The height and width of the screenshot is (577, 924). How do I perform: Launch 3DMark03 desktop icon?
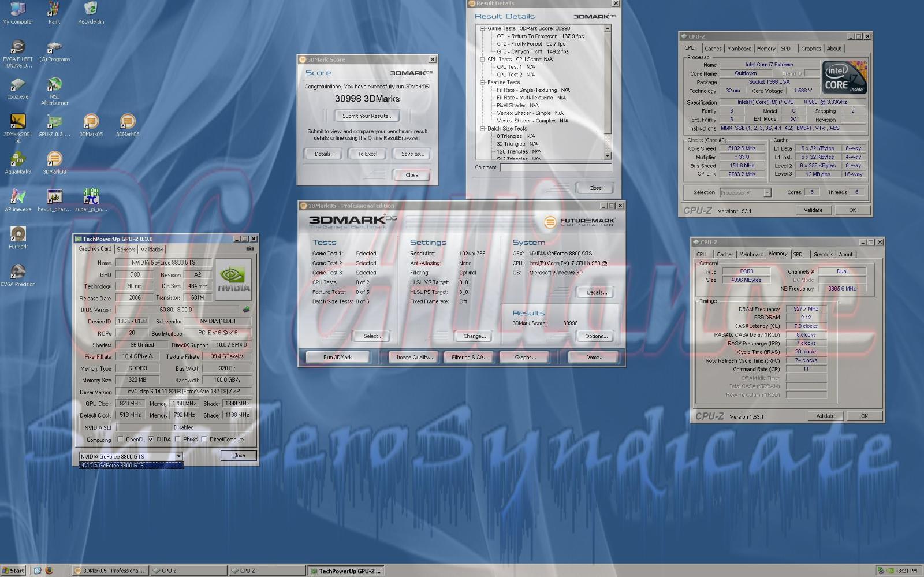coord(54,163)
